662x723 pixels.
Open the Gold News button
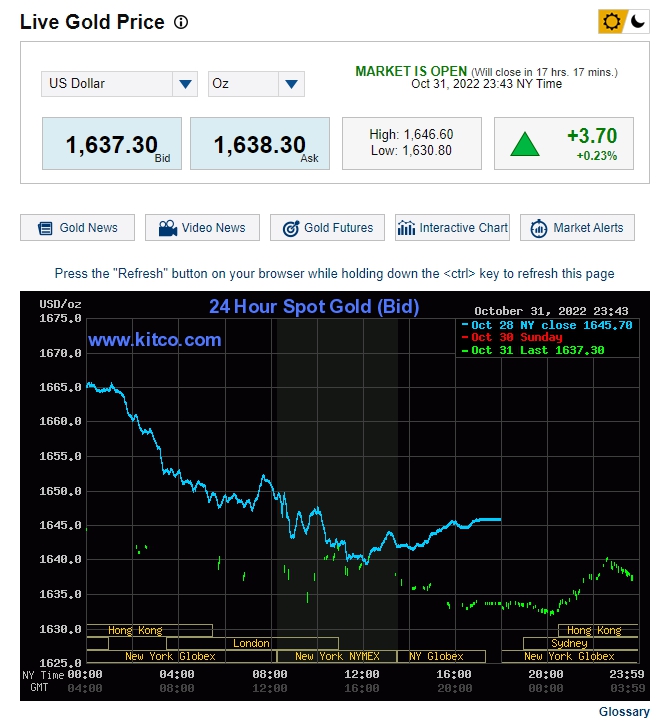[77, 227]
